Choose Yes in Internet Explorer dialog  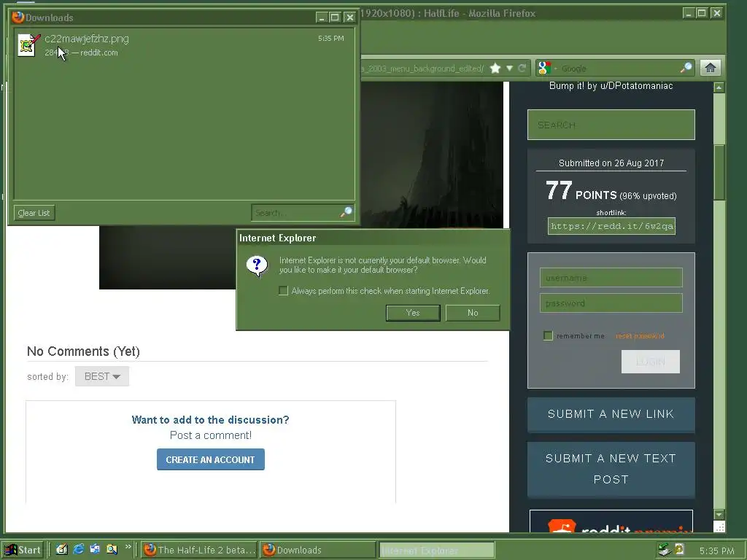pyautogui.click(x=413, y=313)
